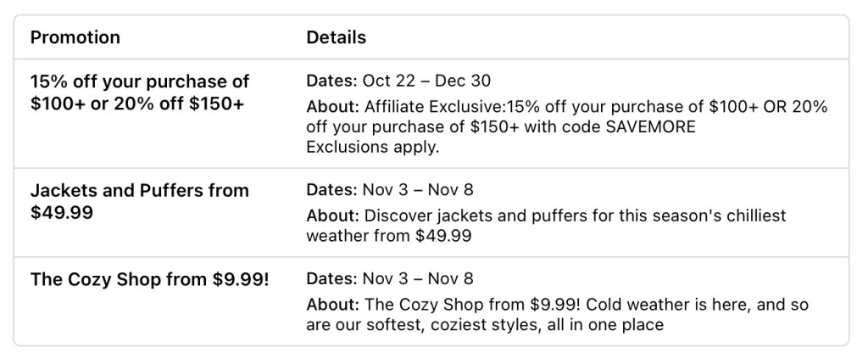Click the About label in Cozy Shop row
The height and width of the screenshot is (353, 868).
point(333,304)
